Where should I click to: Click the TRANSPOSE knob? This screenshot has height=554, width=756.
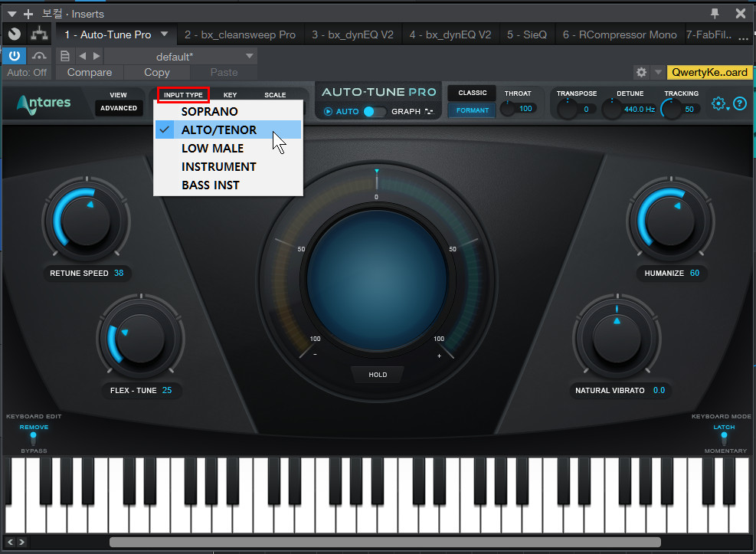pos(568,109)
